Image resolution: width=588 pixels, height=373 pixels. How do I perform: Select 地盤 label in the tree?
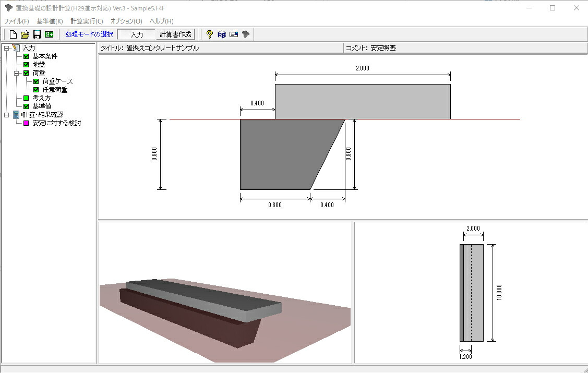coord(39,65)
